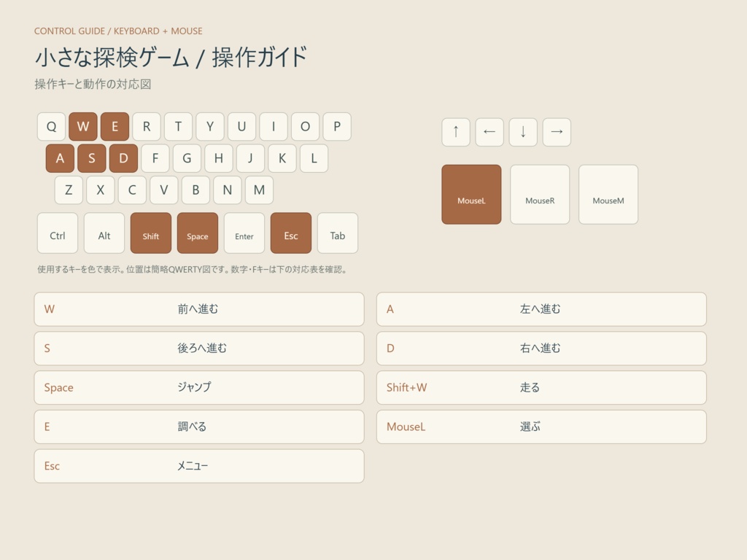The height and width of the screenshot is (560, 747).
Task: Click the Alt key
Action: coord(104,233)
